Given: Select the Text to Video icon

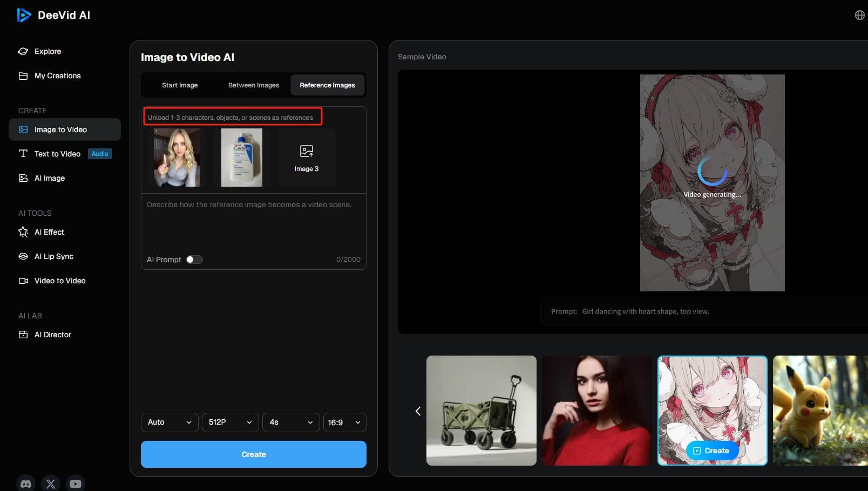Looking at the screenshot, I should 23,154.
